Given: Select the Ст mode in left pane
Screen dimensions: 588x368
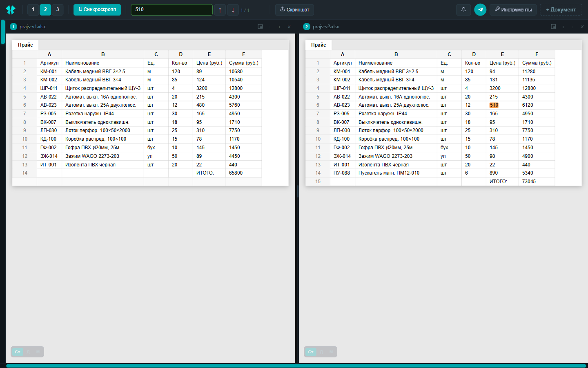Looking at the screenshot, I should pyautogui.click(x=18, y=352).
